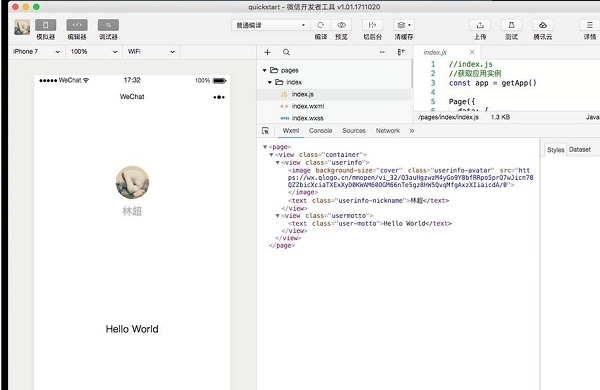This screenshot has width=600, height=390.
Task: Toggle the simulator panel button
Action: 46,25
